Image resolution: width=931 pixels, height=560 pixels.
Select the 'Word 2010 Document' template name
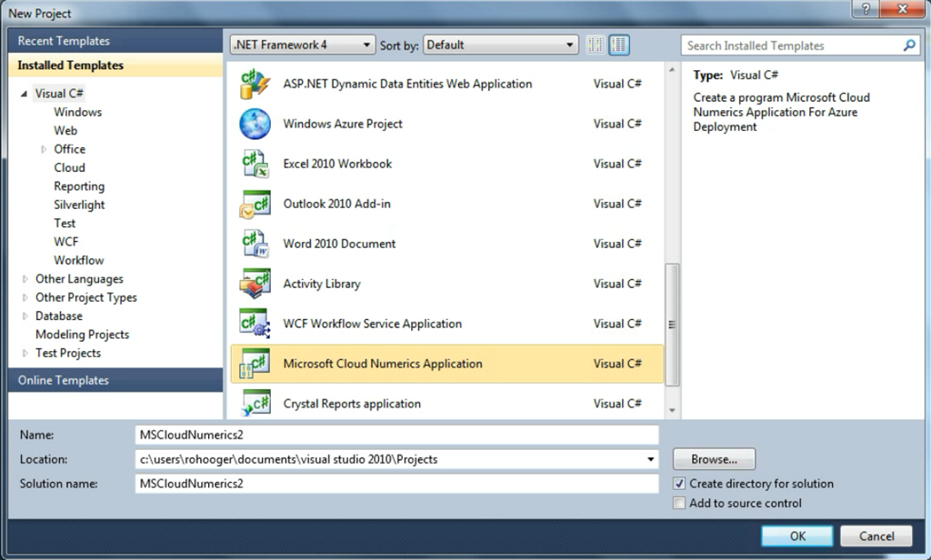pos(339,244)
